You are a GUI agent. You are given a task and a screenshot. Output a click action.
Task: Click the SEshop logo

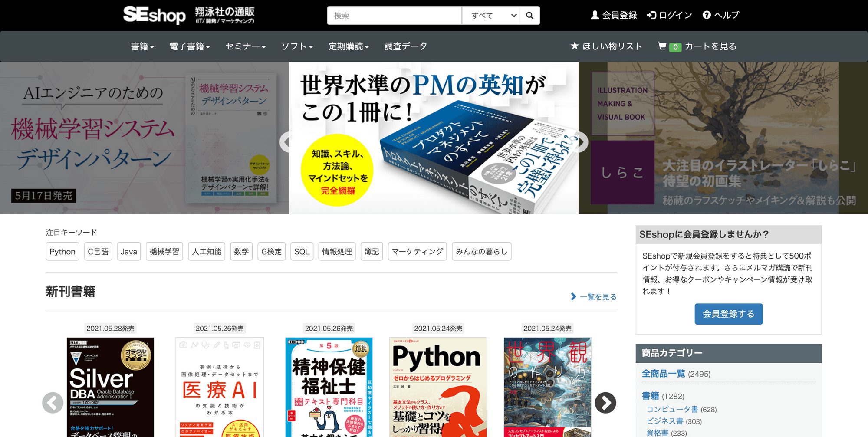point(154,15)
